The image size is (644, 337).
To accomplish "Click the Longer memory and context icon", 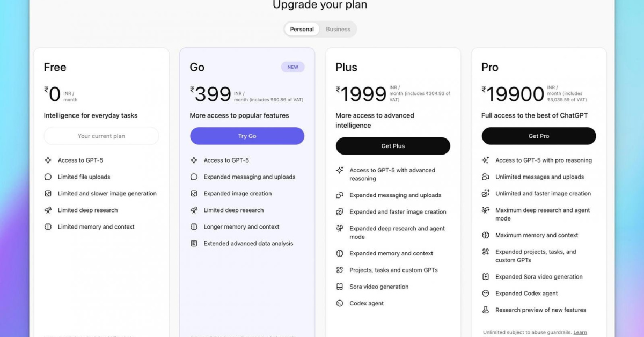I will click(194, 227).
